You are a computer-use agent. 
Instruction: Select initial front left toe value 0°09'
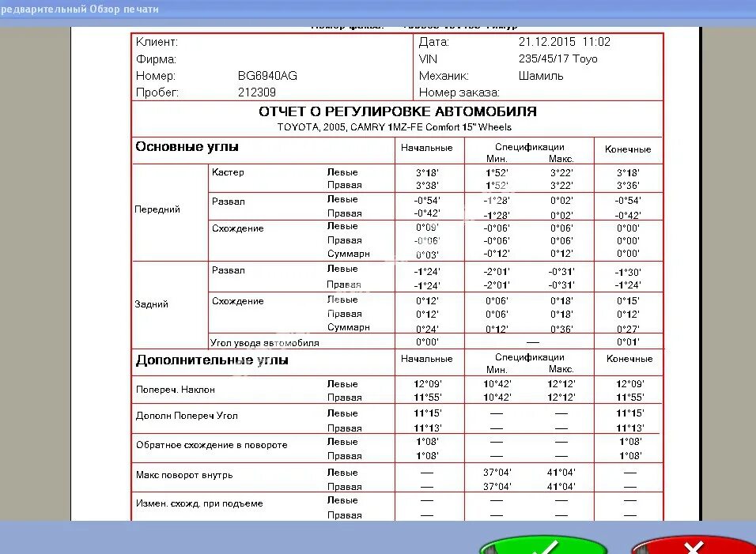[427, 228]
